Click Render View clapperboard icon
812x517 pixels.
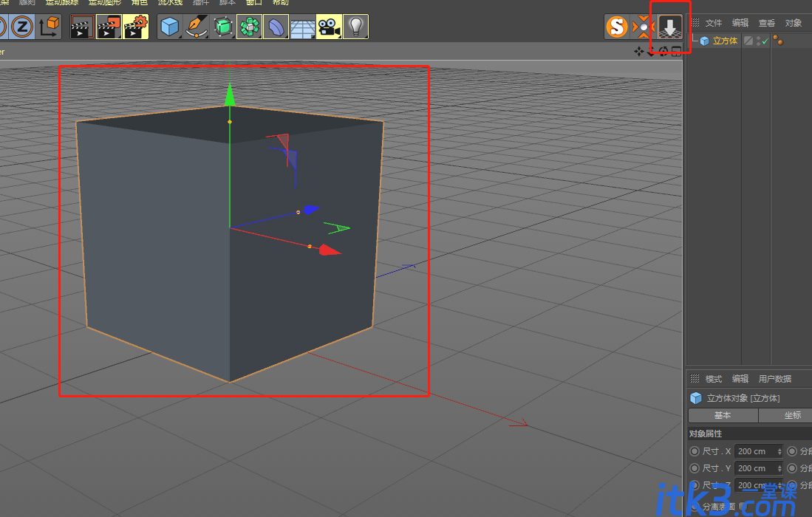(81, 27)
